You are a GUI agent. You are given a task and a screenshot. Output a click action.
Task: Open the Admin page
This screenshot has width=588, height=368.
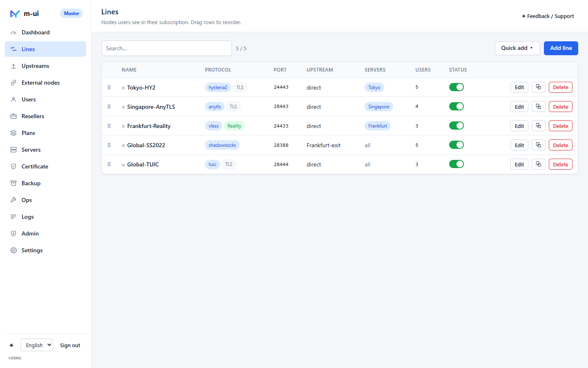[45, 233]
